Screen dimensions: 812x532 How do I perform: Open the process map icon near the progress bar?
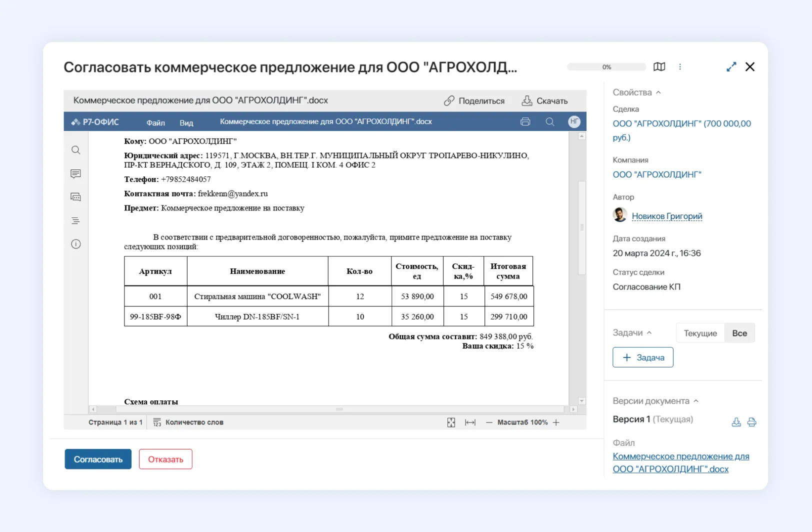[x=659, y=66]
